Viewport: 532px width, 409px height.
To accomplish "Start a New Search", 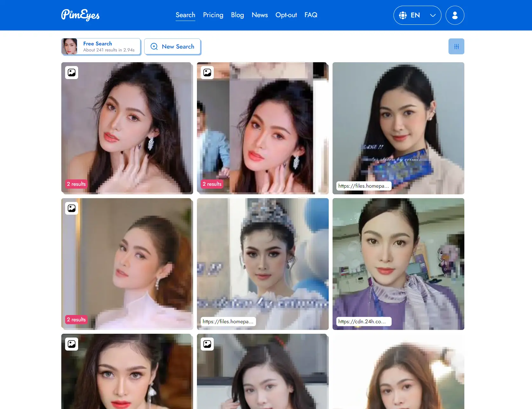I will [x=172, y=47].
